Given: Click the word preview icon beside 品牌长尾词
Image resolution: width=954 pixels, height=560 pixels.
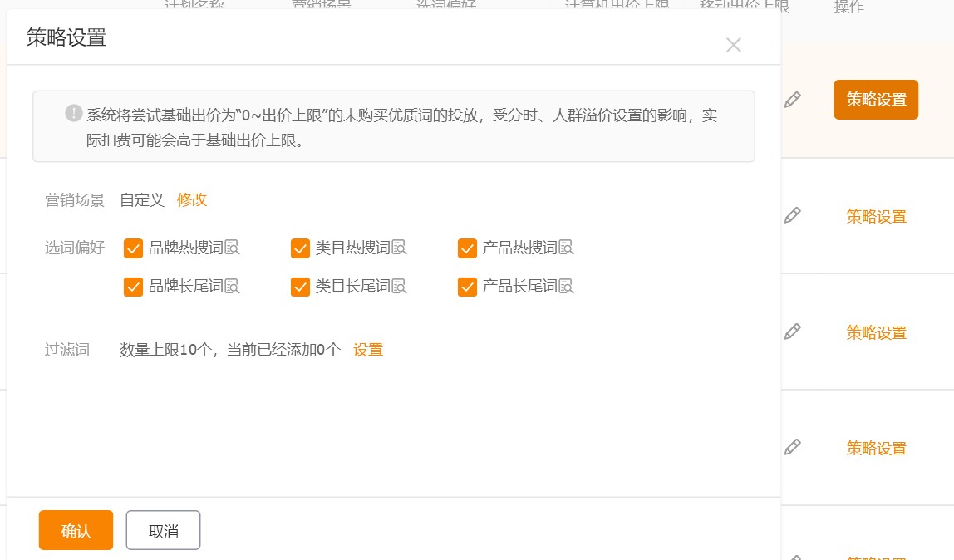Looking at the screenshot, I should pos(233,286).
